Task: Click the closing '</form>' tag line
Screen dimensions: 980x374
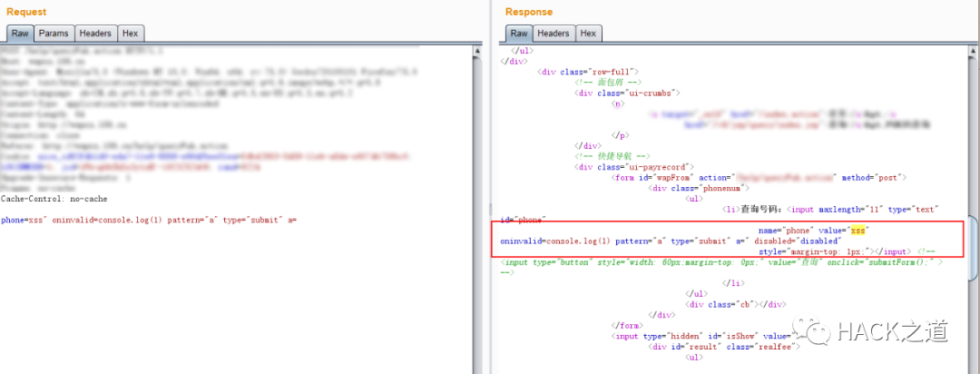Action: [x=627, y=325]
